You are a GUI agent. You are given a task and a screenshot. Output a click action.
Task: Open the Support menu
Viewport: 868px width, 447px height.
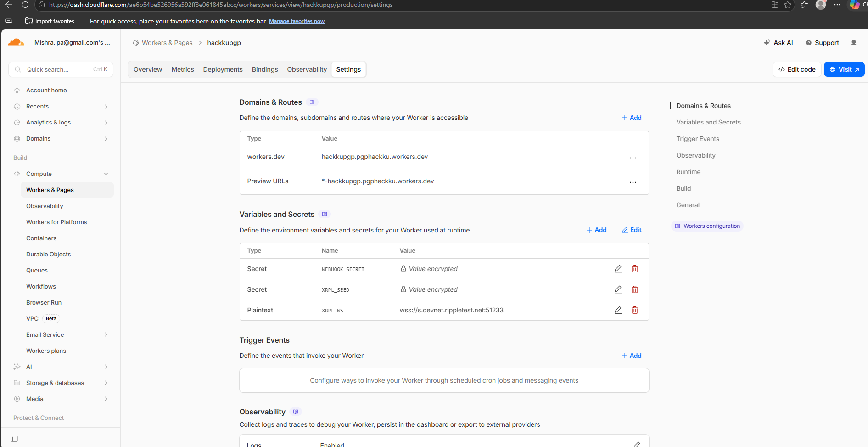[x=823, y=43]
